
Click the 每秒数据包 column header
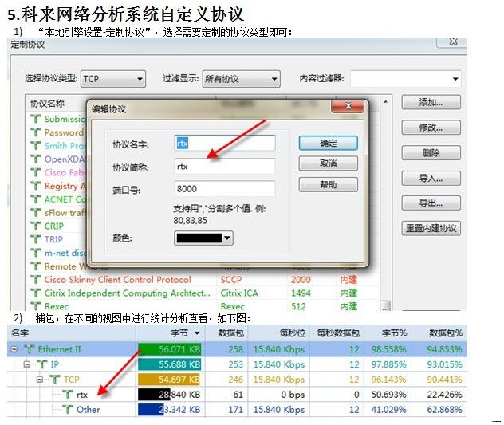[x=338, y=333]
